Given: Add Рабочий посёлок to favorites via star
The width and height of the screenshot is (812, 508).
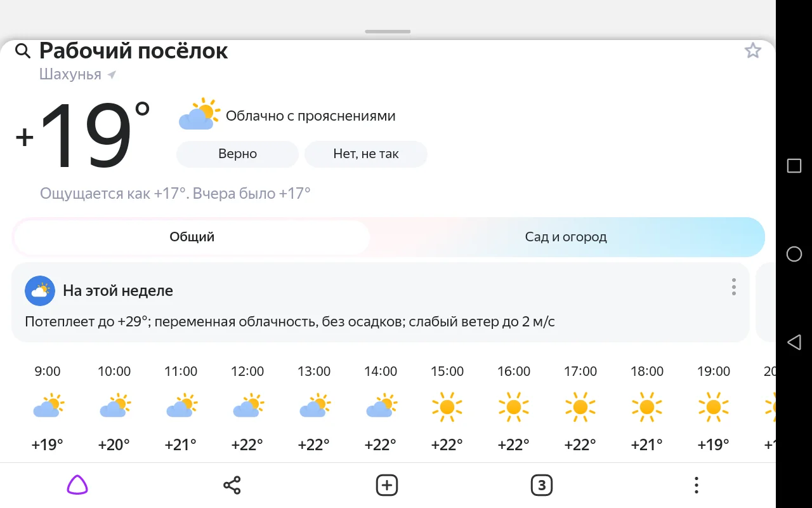Looking at the screenshot, I should coord(752,50).
